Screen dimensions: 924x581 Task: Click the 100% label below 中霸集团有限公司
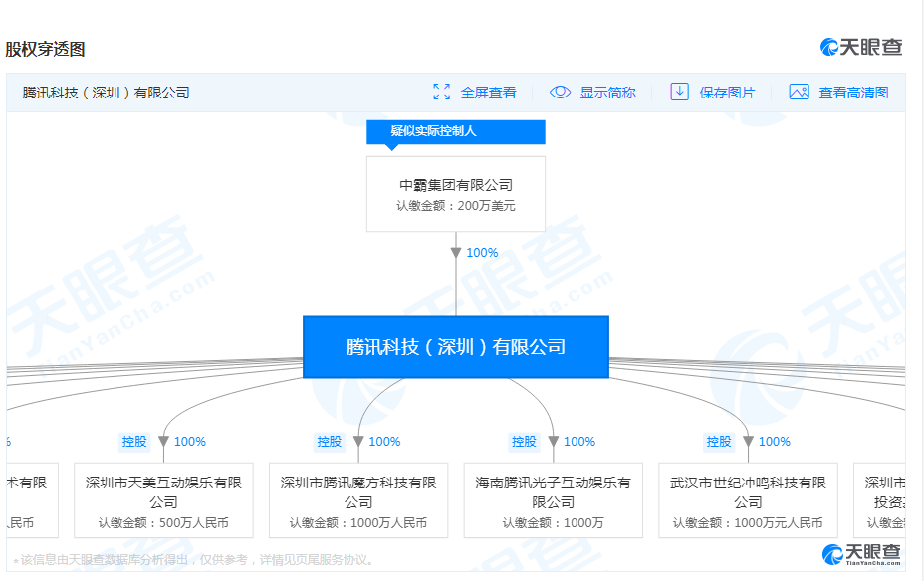point(481,253)
